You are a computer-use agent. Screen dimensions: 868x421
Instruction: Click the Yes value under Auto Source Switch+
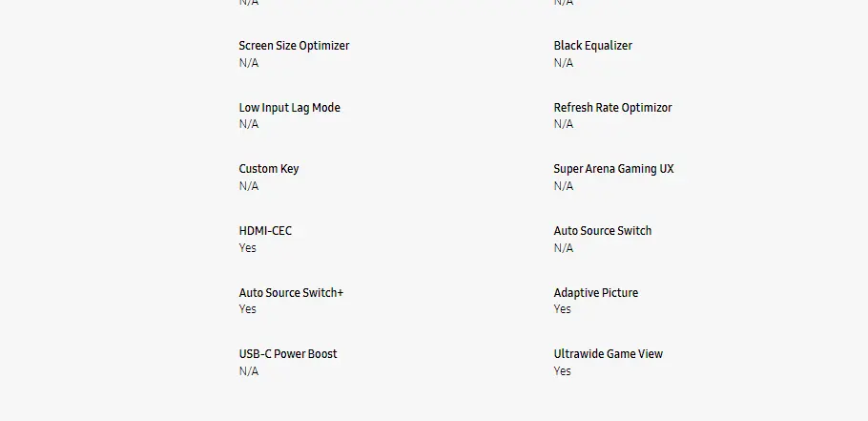247,309
